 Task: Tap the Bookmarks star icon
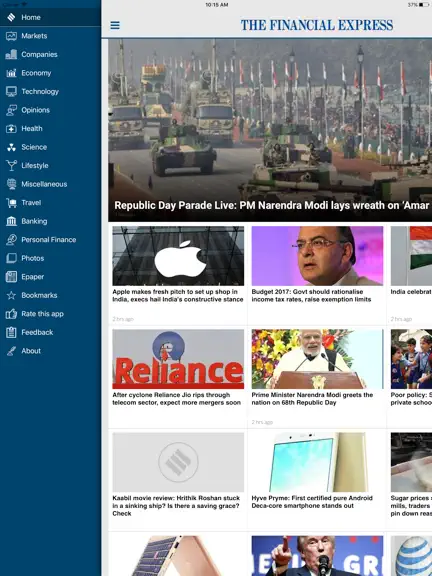click(x=11, y=295)
